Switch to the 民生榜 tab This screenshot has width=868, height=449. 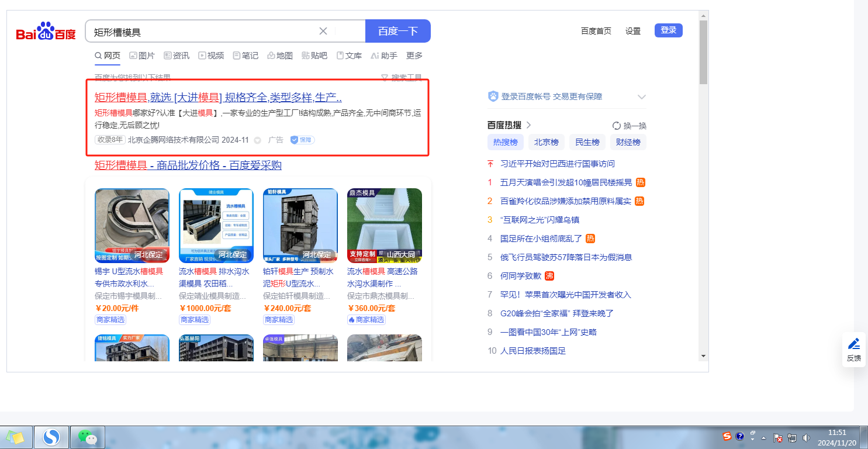[x=587, y=142]
